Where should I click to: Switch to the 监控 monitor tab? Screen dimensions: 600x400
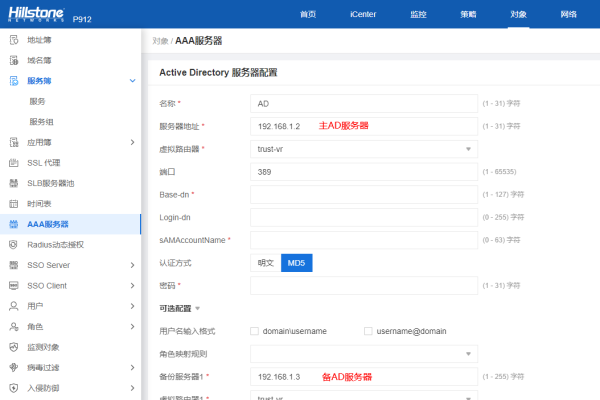coord(418,15)
